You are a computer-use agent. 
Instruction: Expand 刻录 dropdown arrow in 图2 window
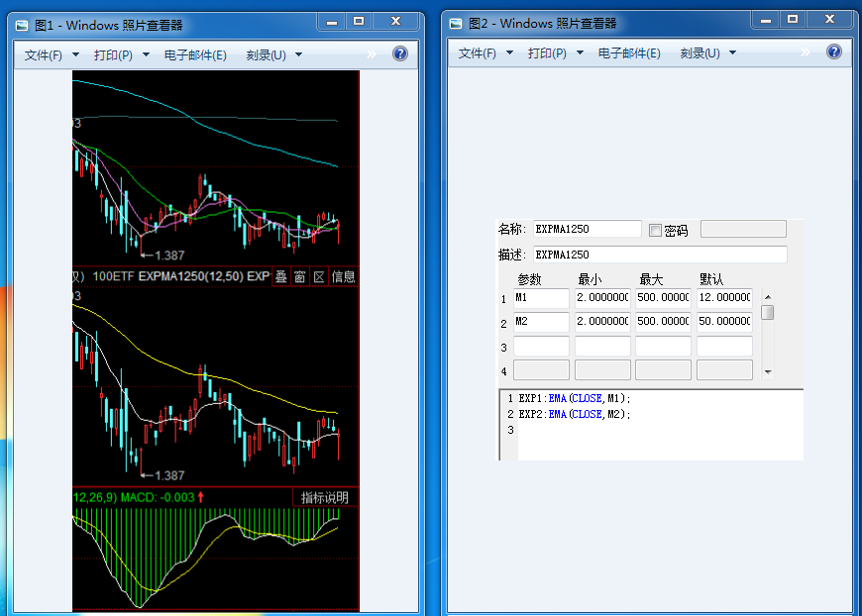coord(733,53)
